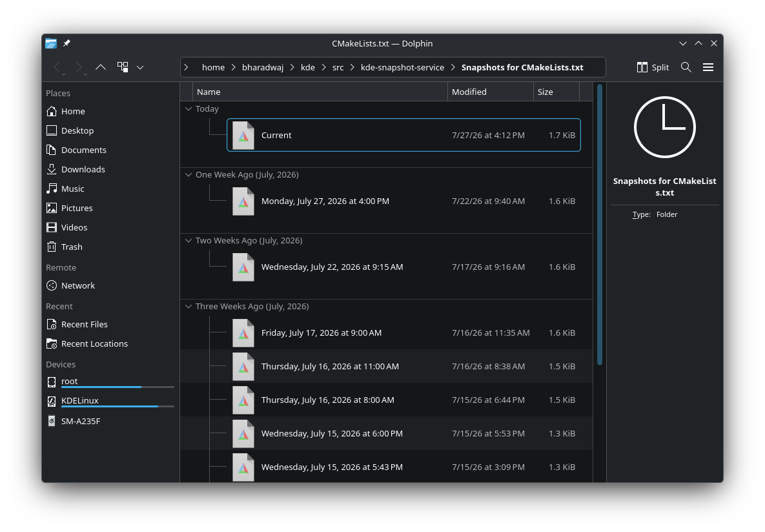Select Wednesday, July 22, 2026 at 9:15 AM snapshot

click(403, 267)
